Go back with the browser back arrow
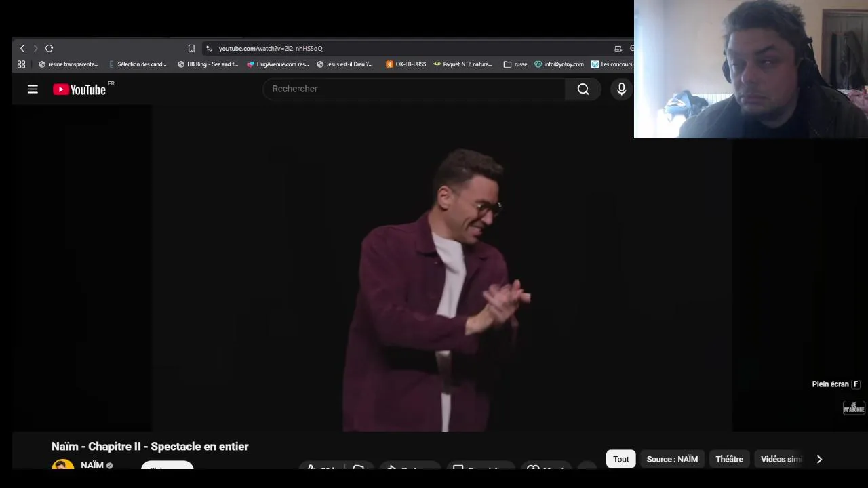The height and width of the screenshot is (488, 868). tap(22, 48)
